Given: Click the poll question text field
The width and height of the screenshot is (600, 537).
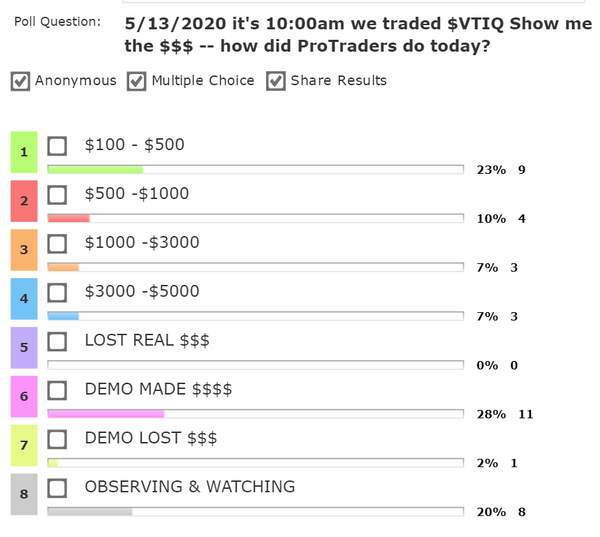Looking at the screenshot, I should [x=357, y=34].
